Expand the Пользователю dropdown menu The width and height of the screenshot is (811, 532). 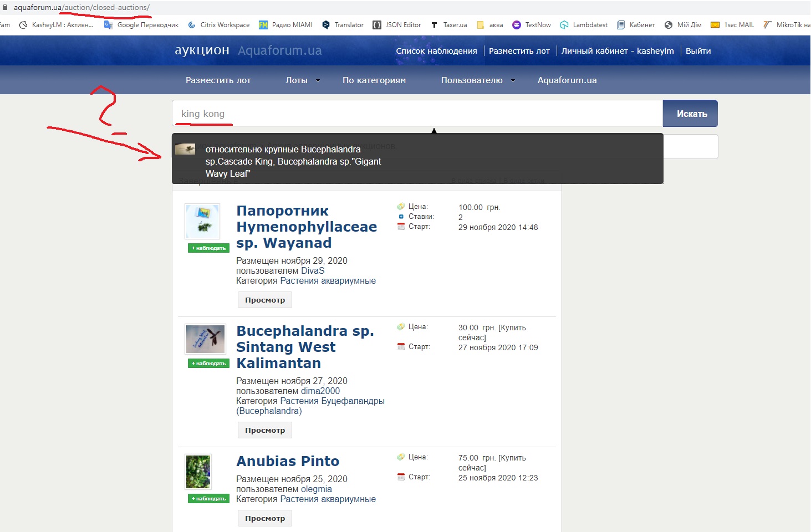[478, 80]
